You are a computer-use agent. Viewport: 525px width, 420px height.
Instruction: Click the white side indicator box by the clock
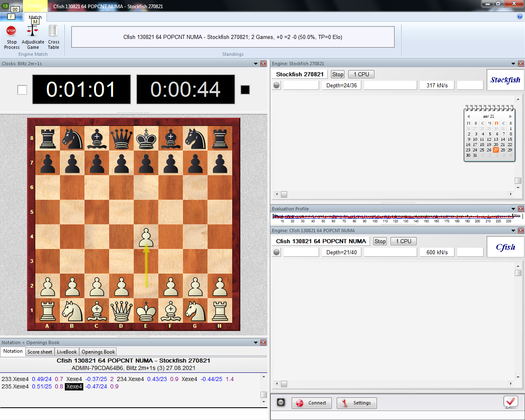pyautogui.click(x=22, y=90)
